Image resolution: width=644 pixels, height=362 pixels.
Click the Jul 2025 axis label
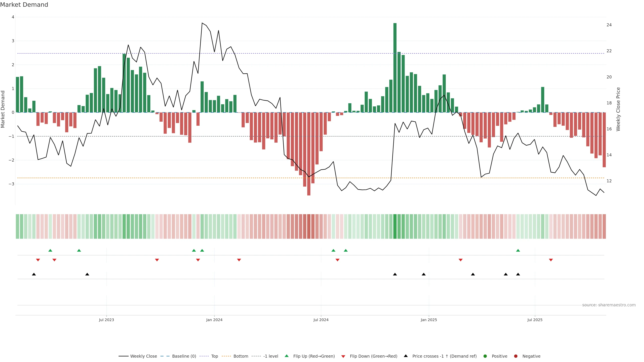(535, 320)
